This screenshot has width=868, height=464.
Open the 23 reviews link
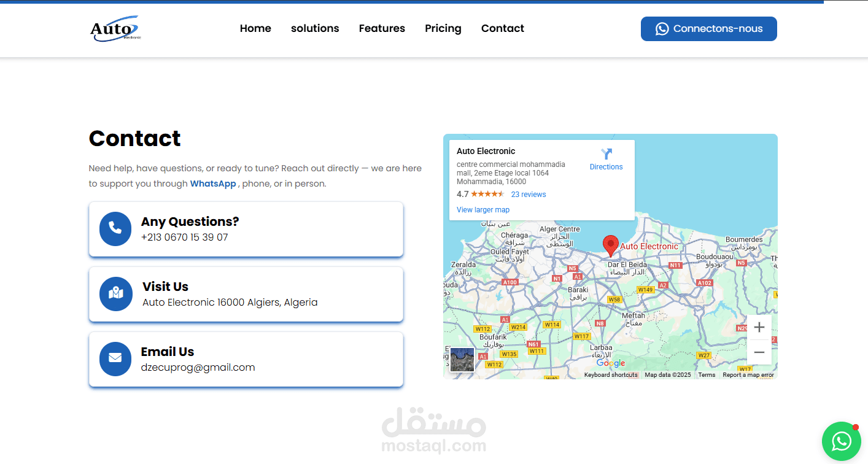[x=529, y=195]
